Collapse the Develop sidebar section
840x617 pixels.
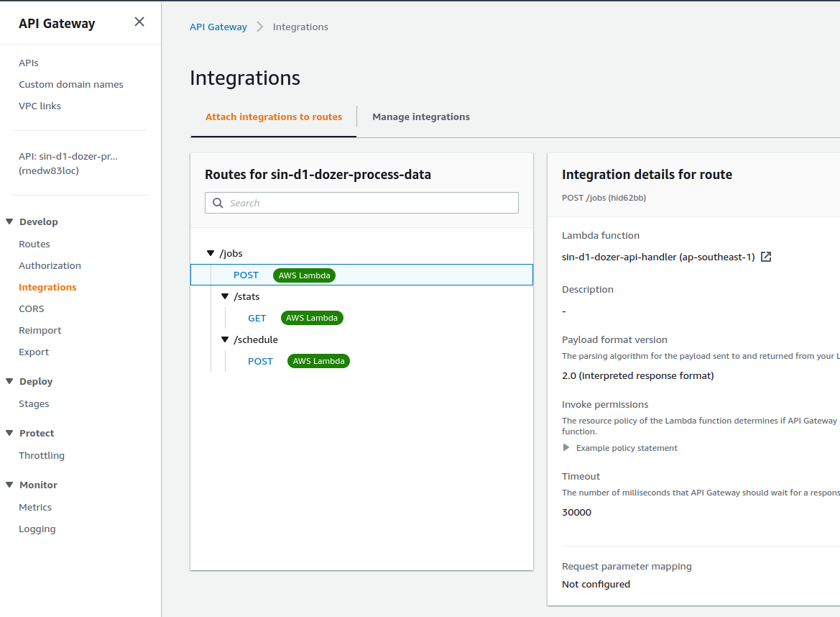(9, 221)
